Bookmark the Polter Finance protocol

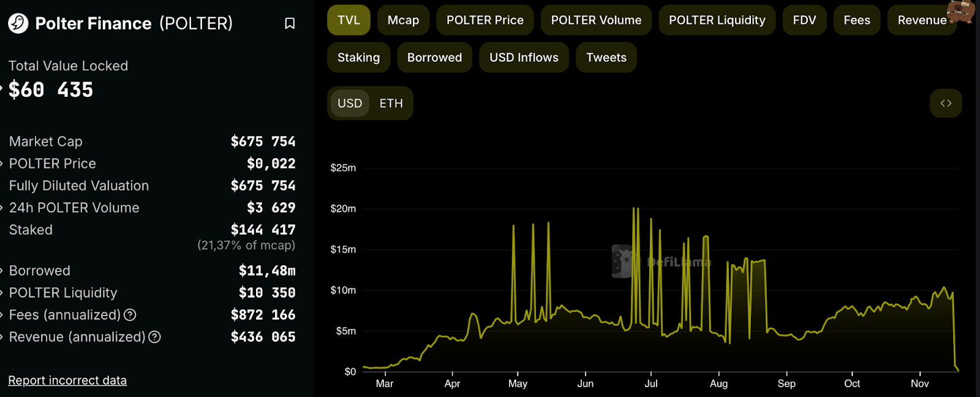290,23
